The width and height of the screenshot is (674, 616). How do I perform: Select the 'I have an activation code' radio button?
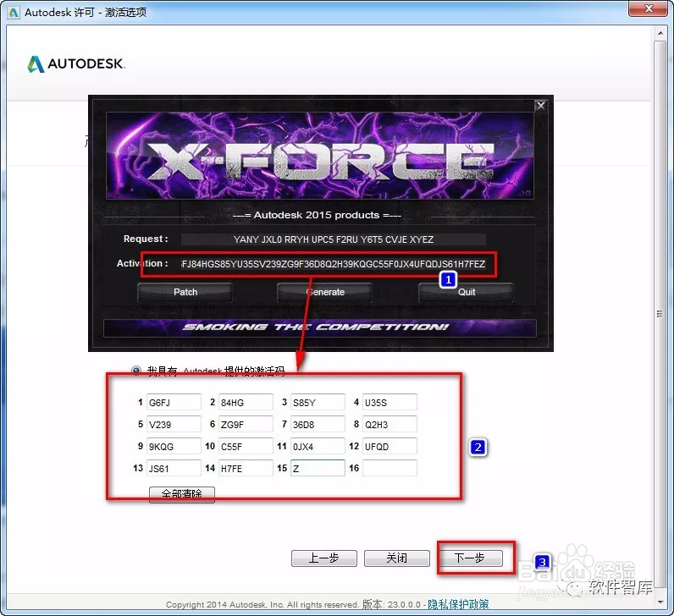[136, 371]
